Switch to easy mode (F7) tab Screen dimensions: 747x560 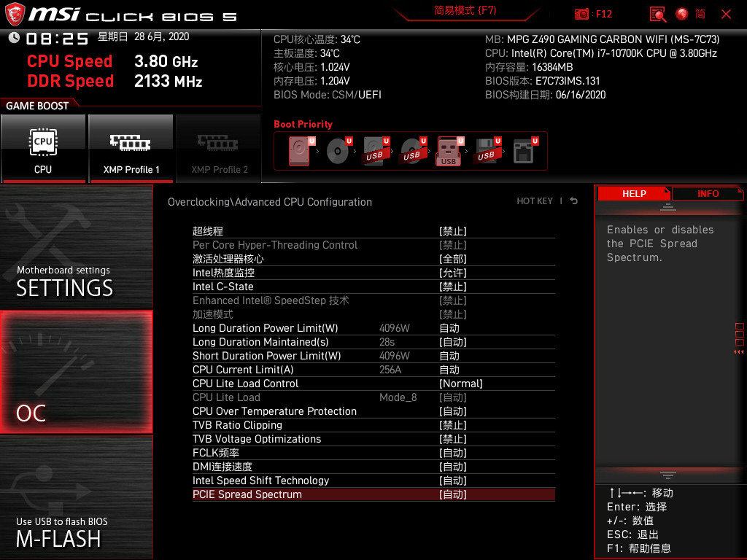465,10
